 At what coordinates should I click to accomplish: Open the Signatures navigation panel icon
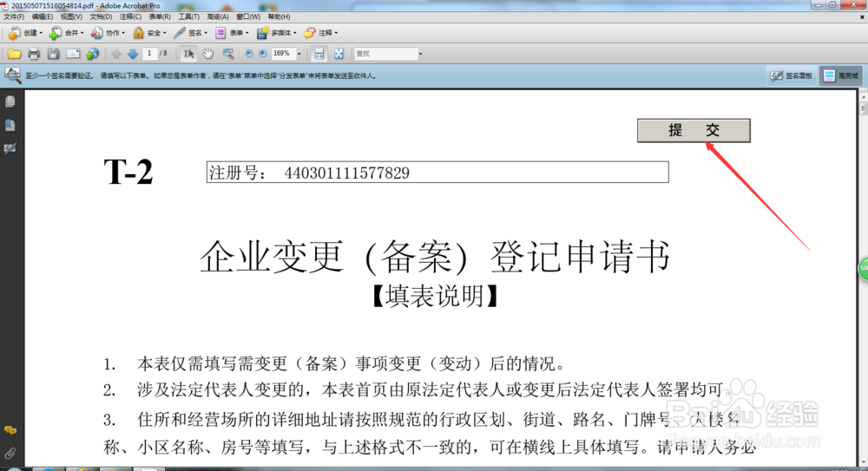point(10,148)
